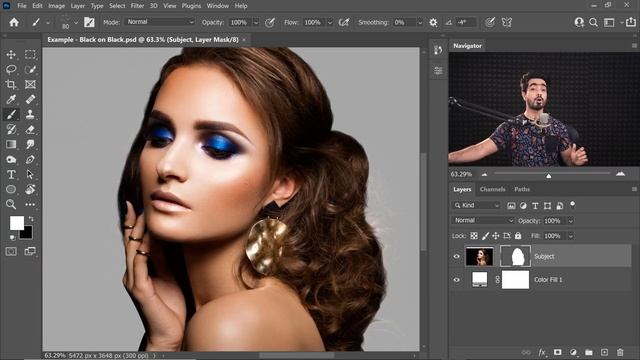Select the Clone Stamp tool
640x360 pixels.
point(30,114)
